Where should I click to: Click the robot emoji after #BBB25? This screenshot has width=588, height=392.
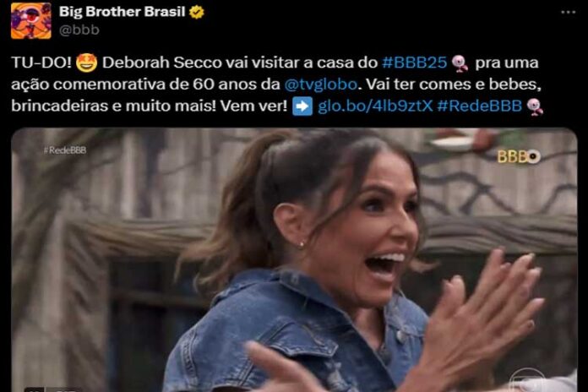pyautogui.click(x=460, y=63)
